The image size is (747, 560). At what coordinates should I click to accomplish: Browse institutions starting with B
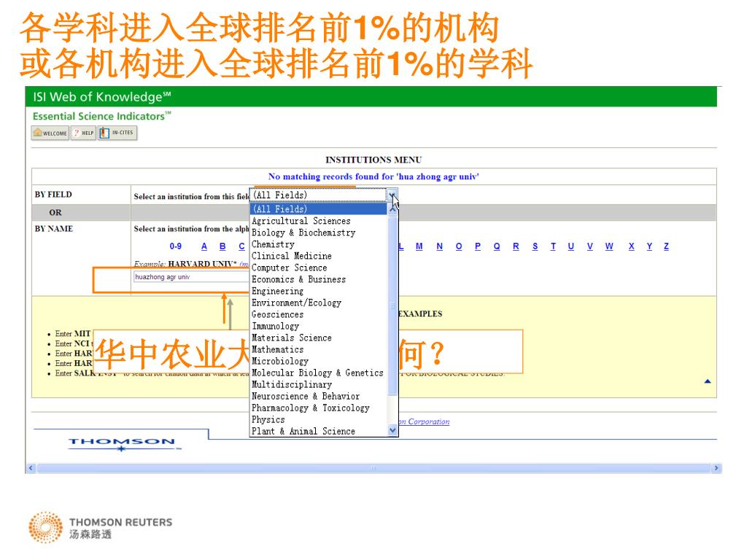click(x=222, y=246)
